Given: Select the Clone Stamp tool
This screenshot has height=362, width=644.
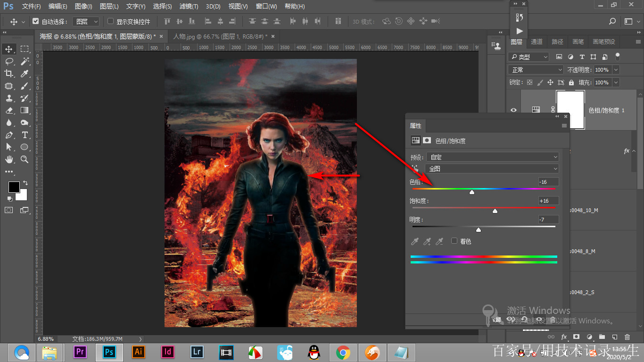Looking at the screenshot, I should coord(9,98).
